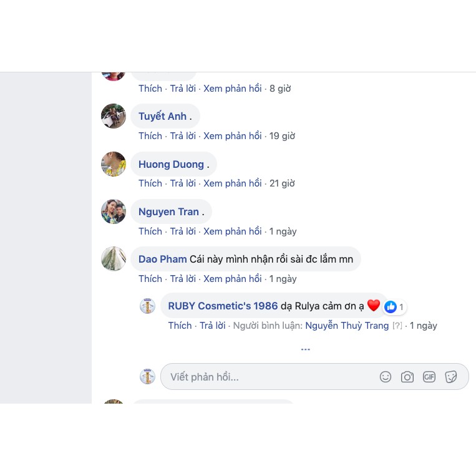This screenshot has width=476, height=476.
Task: Open Nguyễn Thuỳ Trang's profile link
Action: pyautogui.click(x=347, y=326)
